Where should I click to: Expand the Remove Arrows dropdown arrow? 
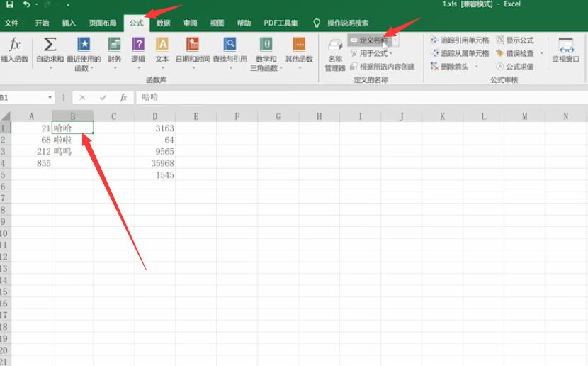(476, 67)
